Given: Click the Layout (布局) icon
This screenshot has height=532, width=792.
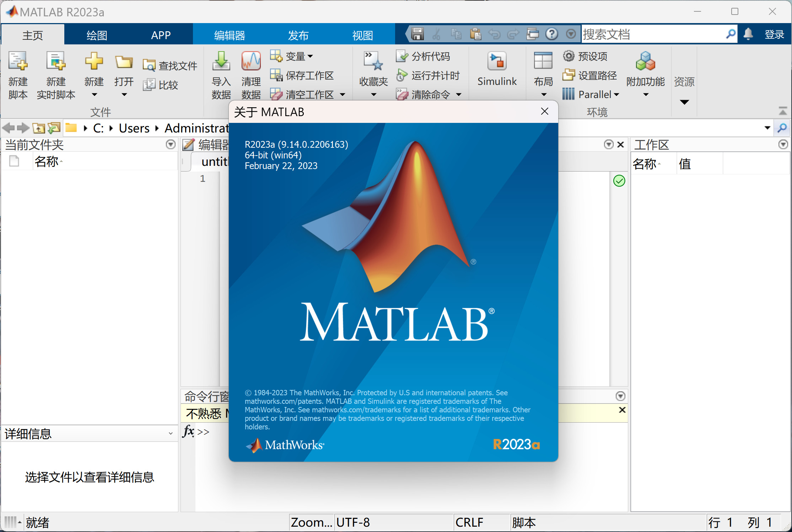Looking at the screenshot, I should tap(543, 61).
